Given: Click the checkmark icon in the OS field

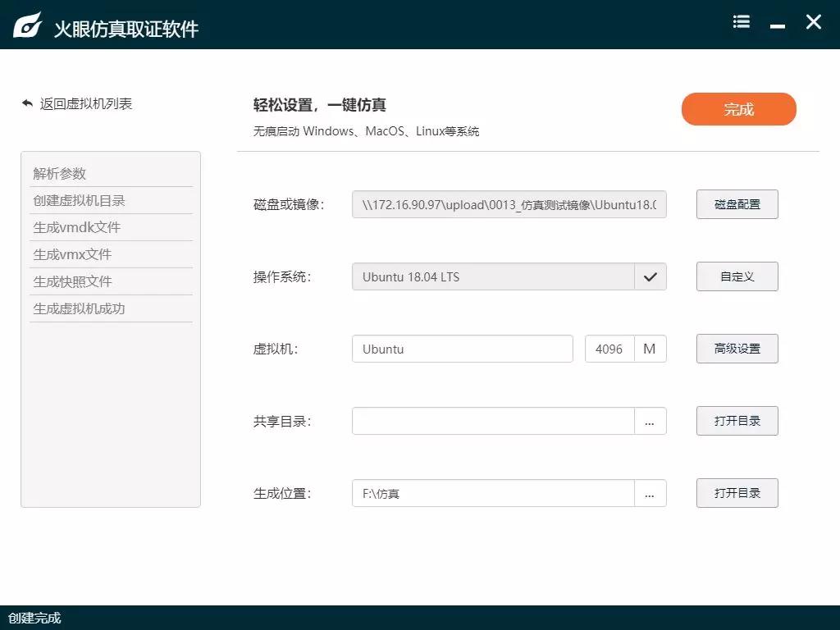Looking at the screenshot, I should (x=651, y=276).
